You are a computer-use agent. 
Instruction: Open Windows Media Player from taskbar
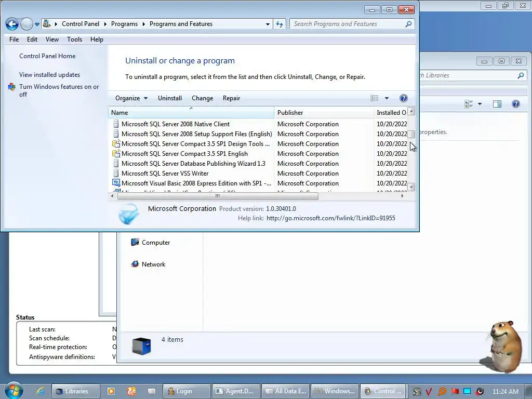click(111, 391)
